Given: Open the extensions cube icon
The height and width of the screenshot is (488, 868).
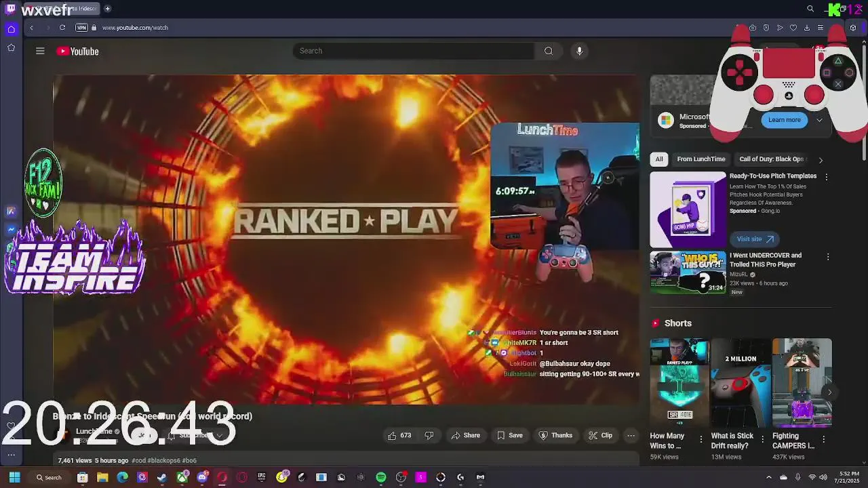Looking at the screenshot, I should 853,28.
